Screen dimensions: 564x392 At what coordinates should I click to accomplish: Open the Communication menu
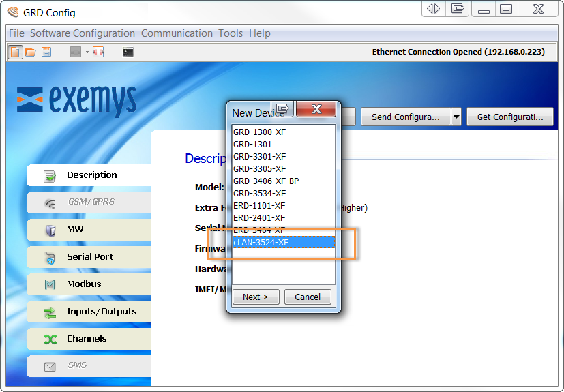coord(177,33)
